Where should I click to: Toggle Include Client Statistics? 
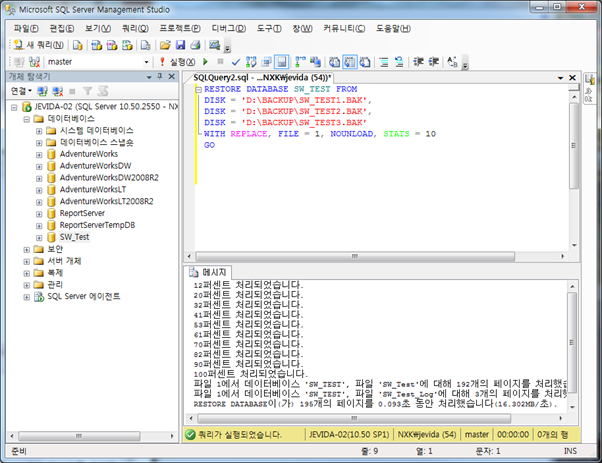click(315, 62)
